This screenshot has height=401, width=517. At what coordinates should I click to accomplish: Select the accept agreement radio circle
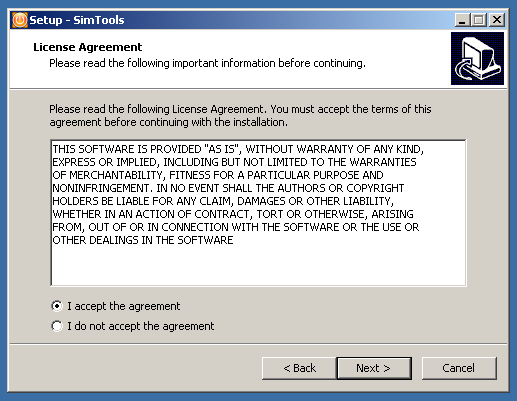point(57,306)
